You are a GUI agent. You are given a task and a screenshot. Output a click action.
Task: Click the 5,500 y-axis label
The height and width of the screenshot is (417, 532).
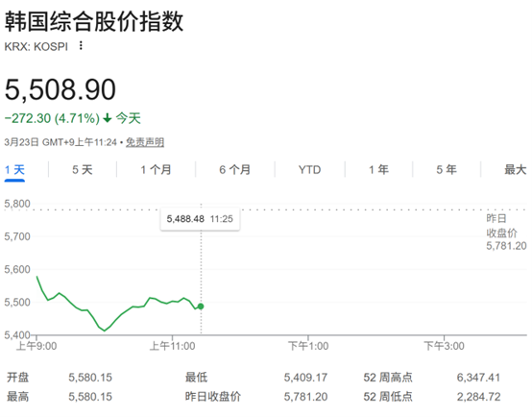pos(17,303)
